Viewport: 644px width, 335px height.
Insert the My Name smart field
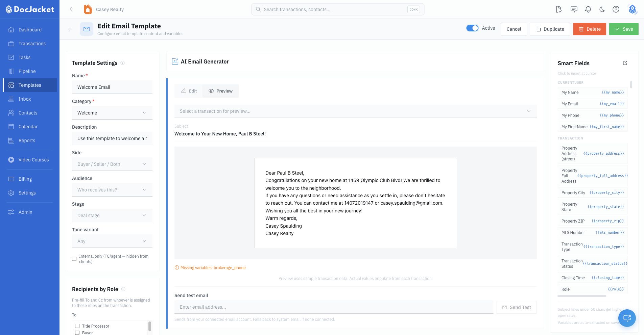click(x=593, y=92)
